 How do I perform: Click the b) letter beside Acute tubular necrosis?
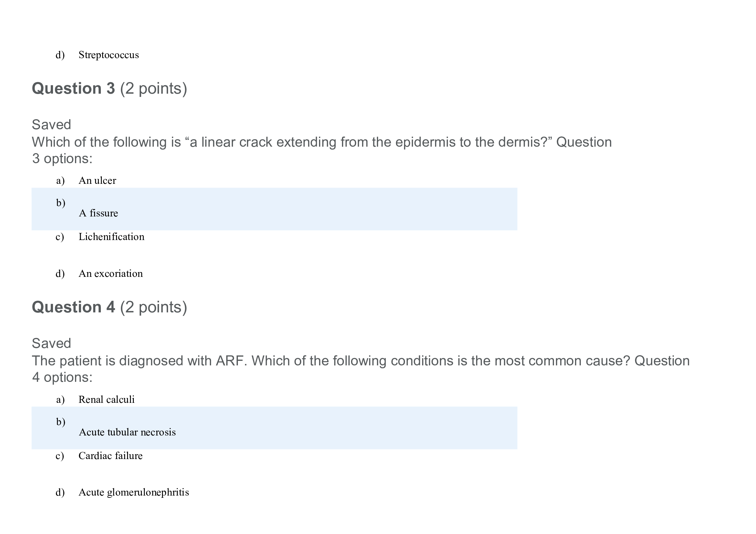(x=60, y=422)
